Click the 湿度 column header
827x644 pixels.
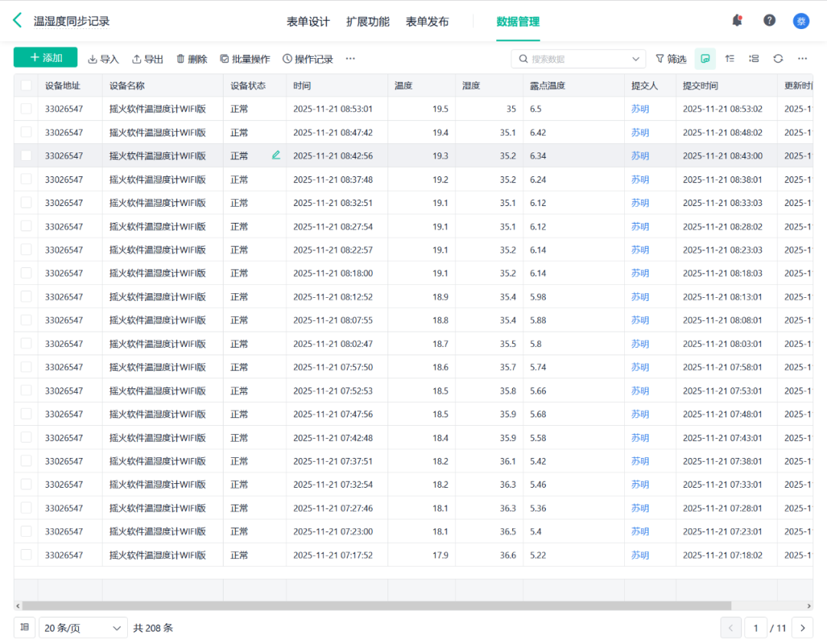[x=471, y=86]
